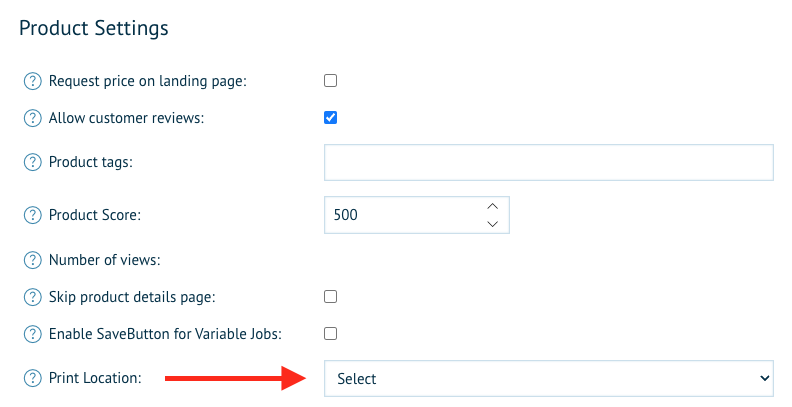Tick the Skip product details page checkbox

(x=330, y=296)
